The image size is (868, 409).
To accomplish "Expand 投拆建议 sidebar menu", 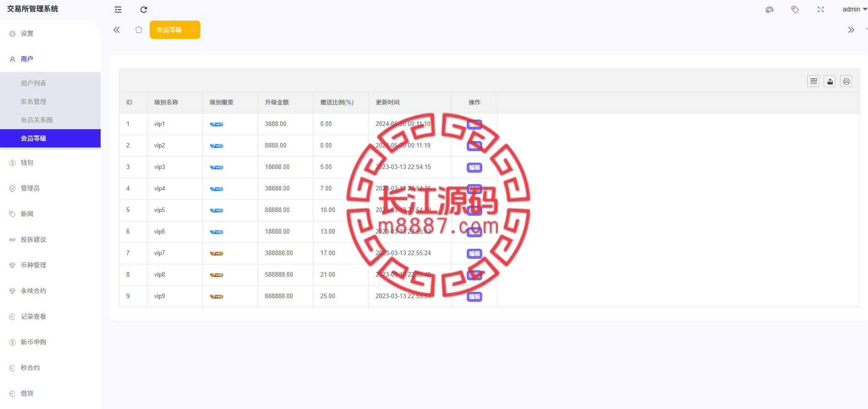I will tap(50, 240).
